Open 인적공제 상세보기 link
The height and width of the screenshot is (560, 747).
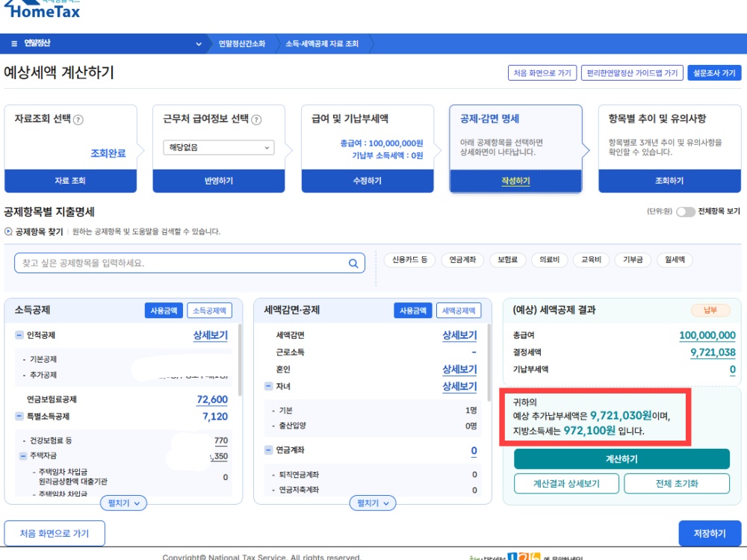(211, 335)
